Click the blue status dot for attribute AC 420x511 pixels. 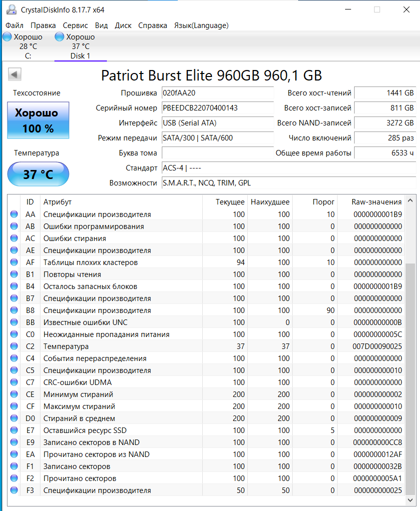(14, 238)
